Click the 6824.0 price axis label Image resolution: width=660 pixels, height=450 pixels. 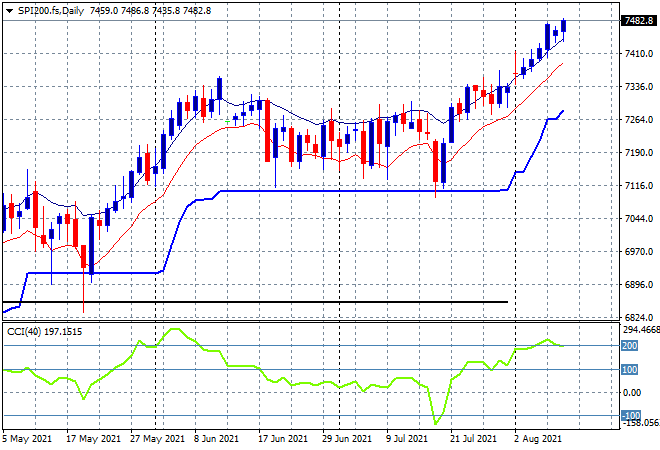(639, 317)
